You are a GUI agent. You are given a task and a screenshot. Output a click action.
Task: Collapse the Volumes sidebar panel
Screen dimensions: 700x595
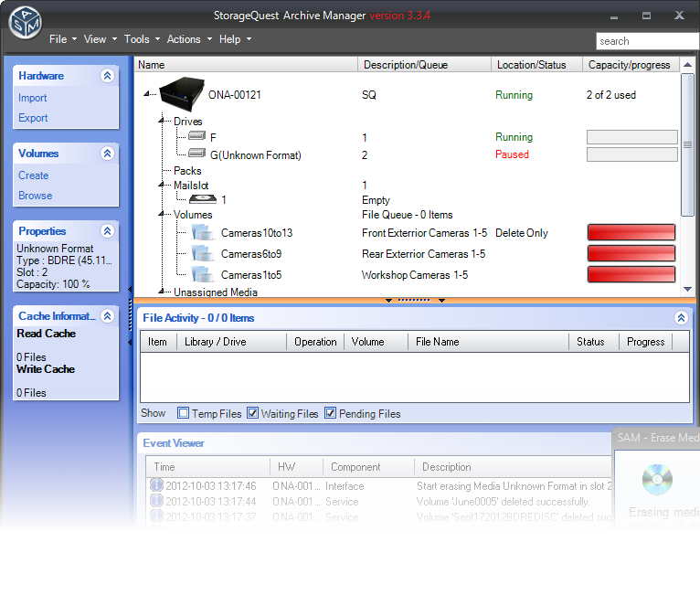pyautogui.click(x=107, y=154)
